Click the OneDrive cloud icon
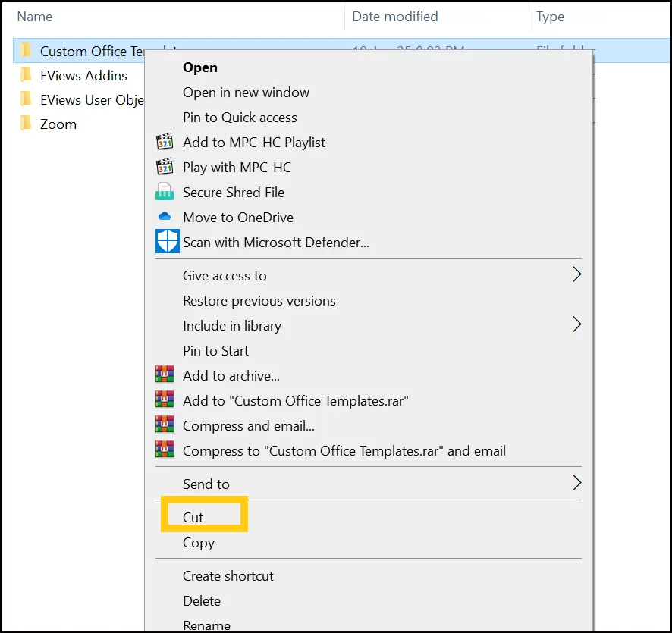This screenshot has width=672, height=633. pyautogui.click(x=165, y=217)
